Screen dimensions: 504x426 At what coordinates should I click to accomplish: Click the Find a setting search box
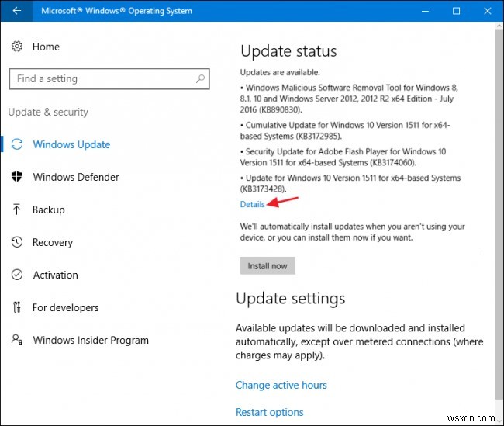click(109, 78)
